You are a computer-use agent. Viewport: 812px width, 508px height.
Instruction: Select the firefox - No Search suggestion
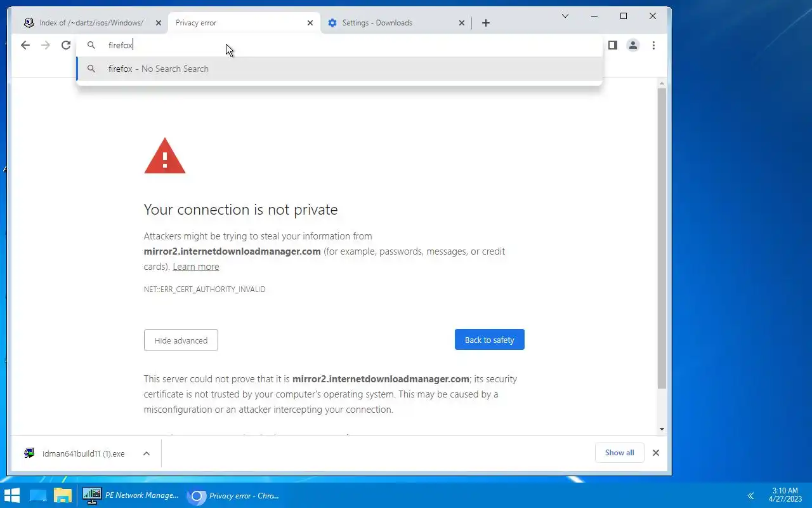click(x=339, y=69)
